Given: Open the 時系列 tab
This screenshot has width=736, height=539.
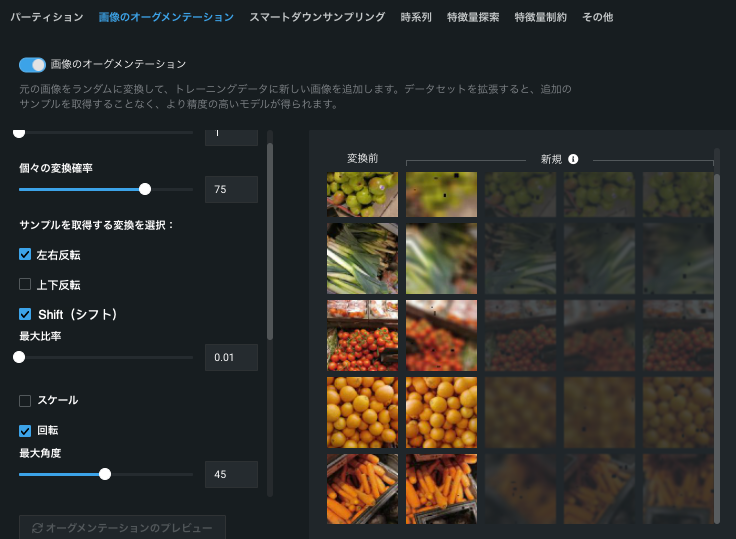Looking at the screenshot, I should pyautogui.click(x=416, y=17).
